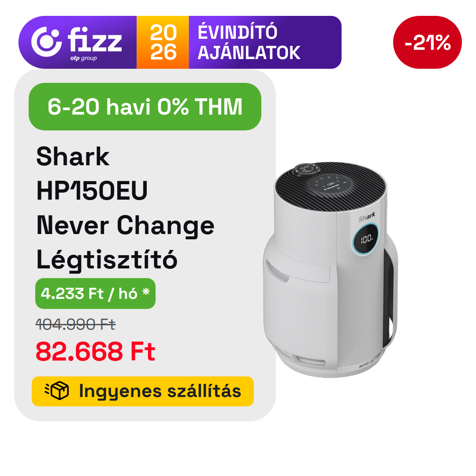Click the red -21% discount badge
476x476 pixels.
click(427, 42)
